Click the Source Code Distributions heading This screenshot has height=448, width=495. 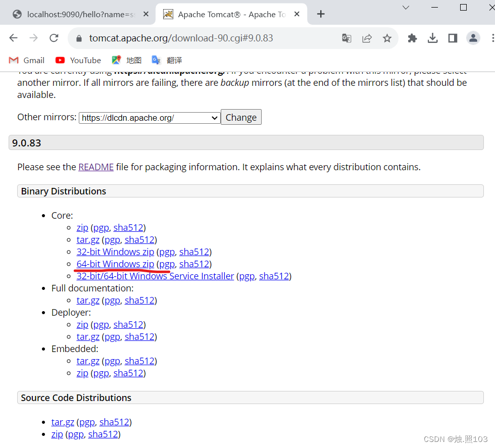click(76, 398)
